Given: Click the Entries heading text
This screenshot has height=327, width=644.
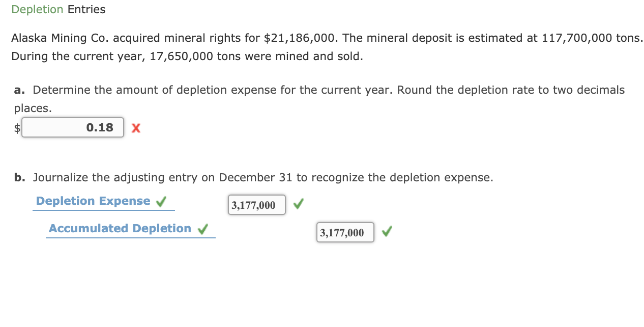Looking at the screenshot, I should coord(85,9).
